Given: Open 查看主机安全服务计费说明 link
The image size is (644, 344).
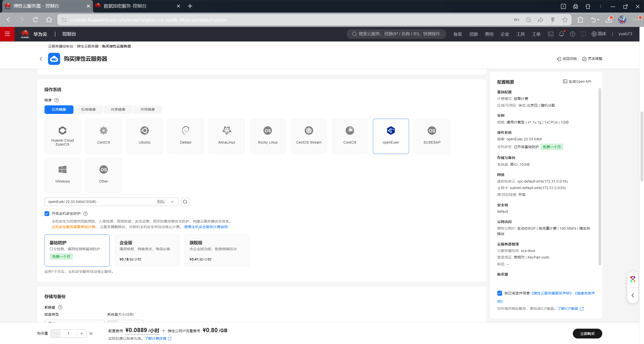Looking at the screenshot, I should coord(206,227).
